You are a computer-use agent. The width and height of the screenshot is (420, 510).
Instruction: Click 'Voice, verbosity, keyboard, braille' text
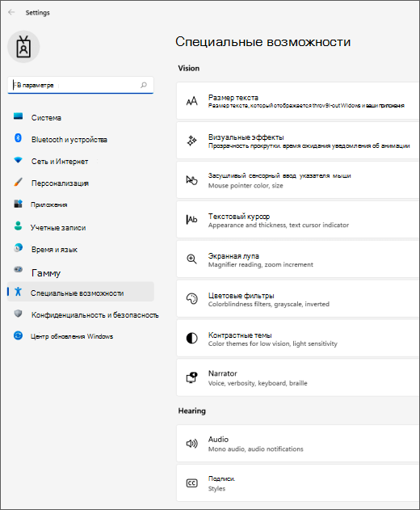(258, 383)
